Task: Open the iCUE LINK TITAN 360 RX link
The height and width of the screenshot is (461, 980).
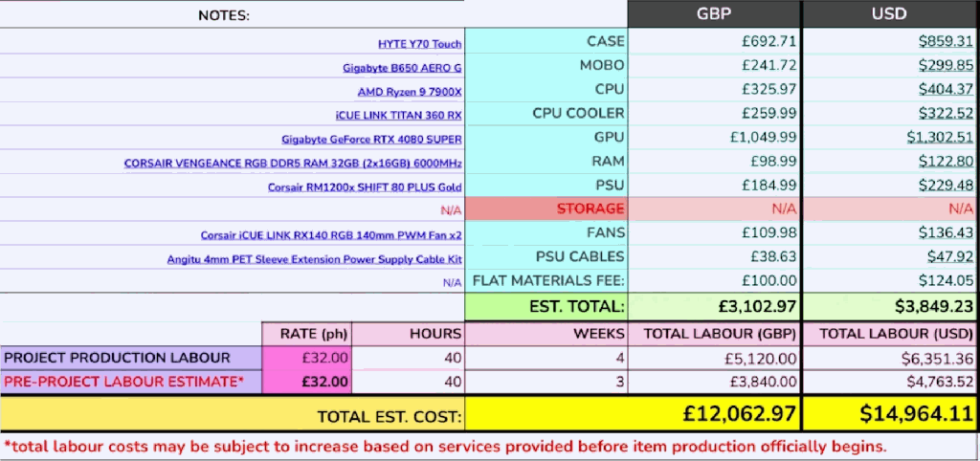Action: click(398, 116)
